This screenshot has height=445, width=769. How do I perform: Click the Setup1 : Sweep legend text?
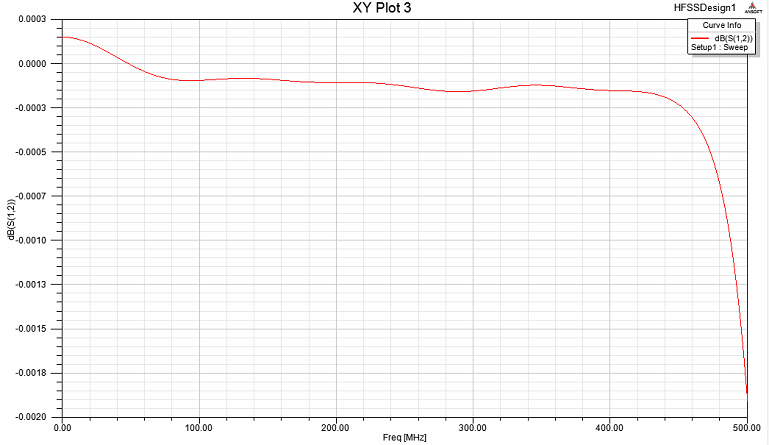click(x=719, y=47)
